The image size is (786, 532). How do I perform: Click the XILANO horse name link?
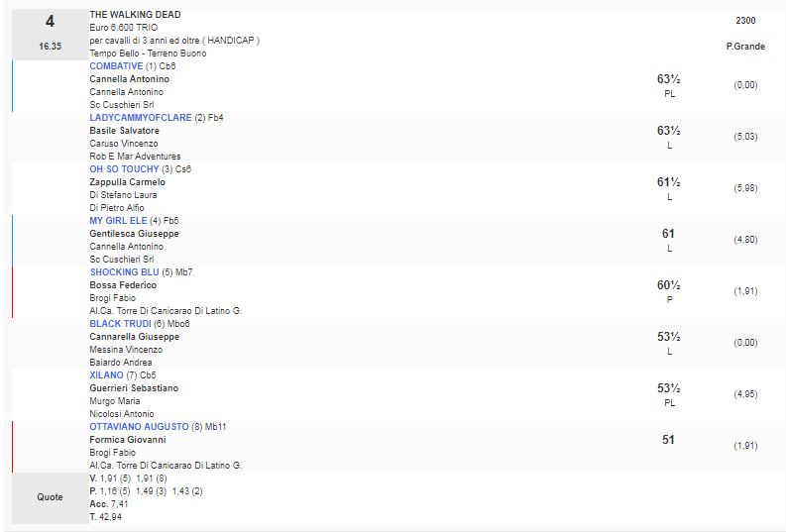click(106, 375)
